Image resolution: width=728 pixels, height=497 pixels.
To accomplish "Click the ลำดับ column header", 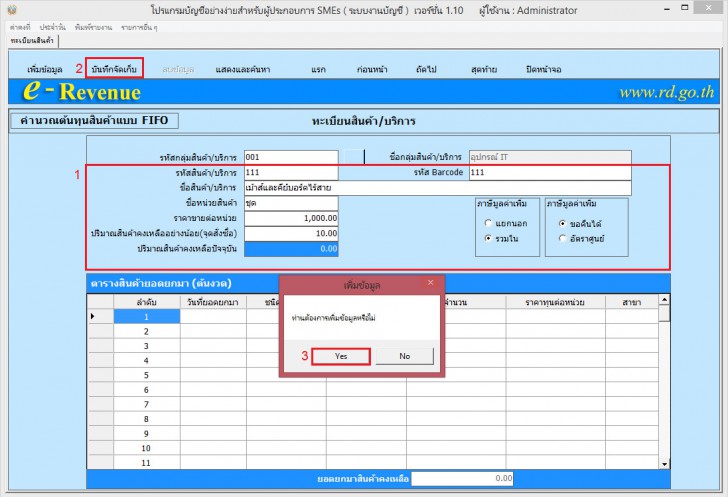I will [146, 302].
